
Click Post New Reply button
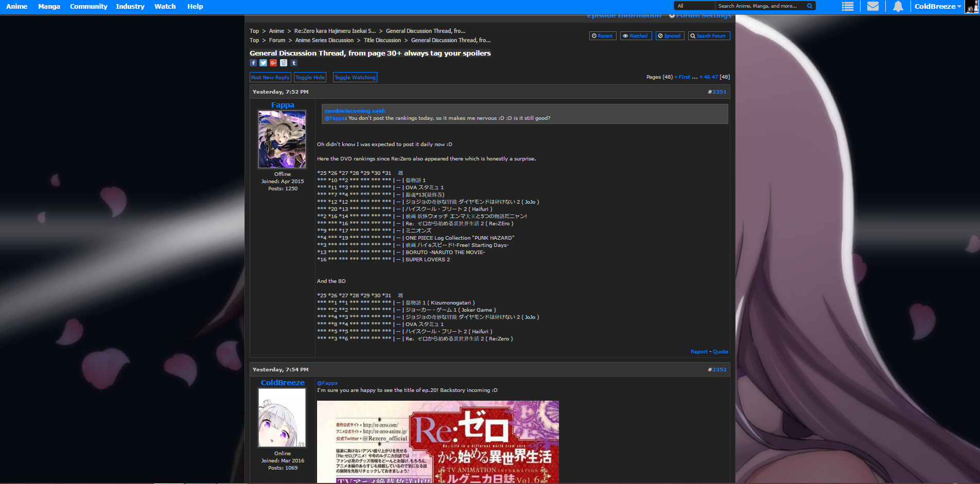tap(270, 77)
